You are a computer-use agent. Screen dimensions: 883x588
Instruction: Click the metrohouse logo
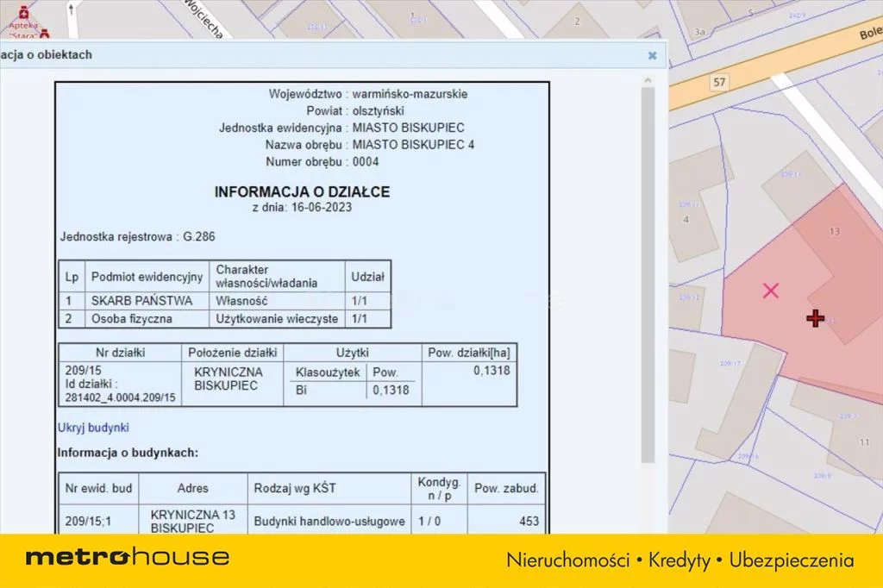coord(128,558)
